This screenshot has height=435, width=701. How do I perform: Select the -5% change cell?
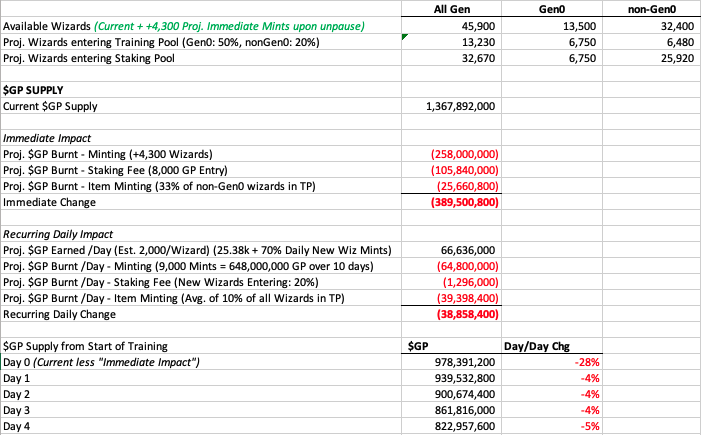click(x=552, y=427)
